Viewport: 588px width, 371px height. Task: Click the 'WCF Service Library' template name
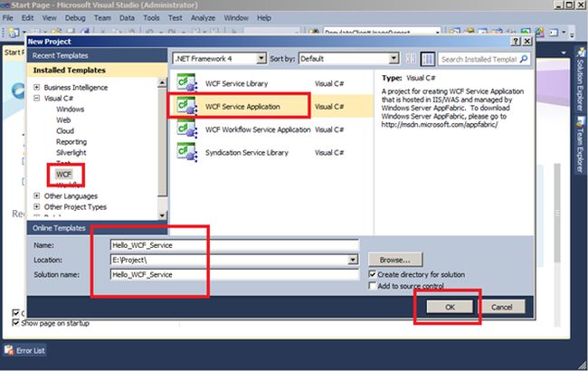pos(237,83)
